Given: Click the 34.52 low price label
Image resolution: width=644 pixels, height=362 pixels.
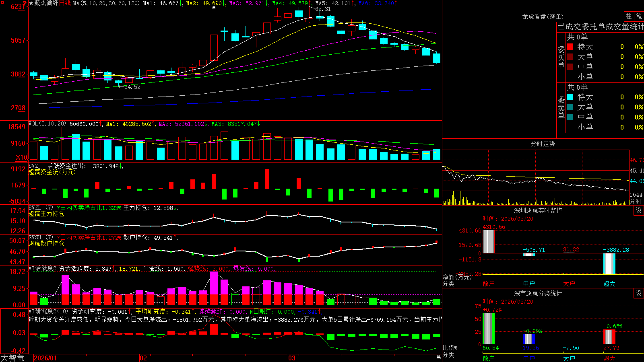Looking at the screenshot, I should [x=132, y=87].
